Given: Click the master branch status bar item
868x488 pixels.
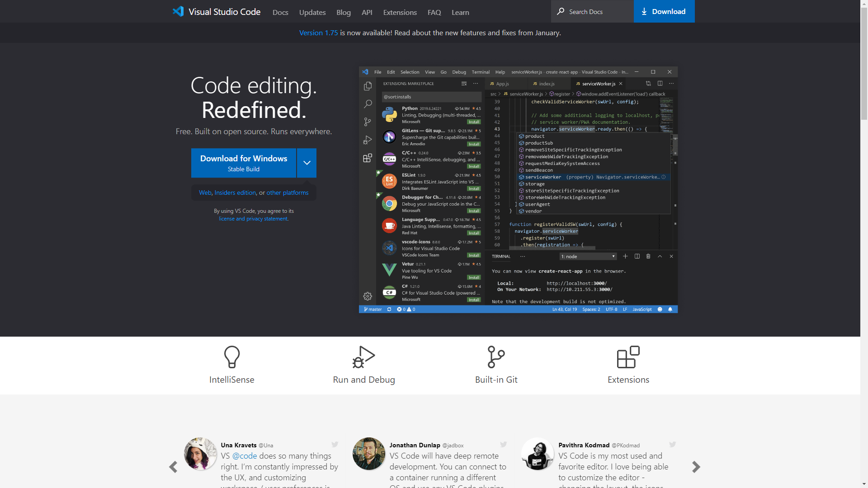Looking at the screenshot, I should pos(373,310).
